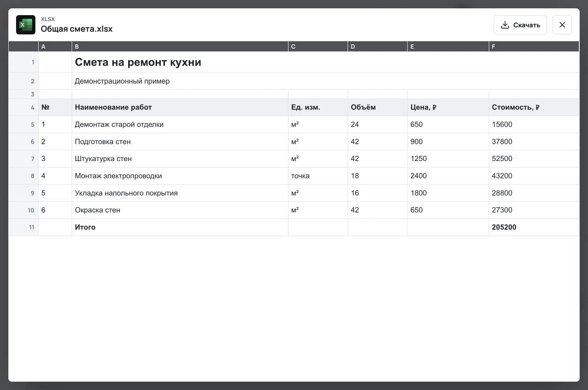The image size is (588, 390).
Task: Select column B header
Action: [180, 46]
